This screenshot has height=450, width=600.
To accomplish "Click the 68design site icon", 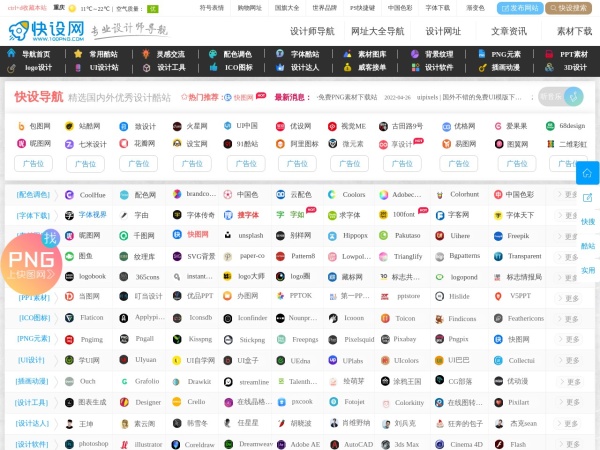I will coord(550,126).
